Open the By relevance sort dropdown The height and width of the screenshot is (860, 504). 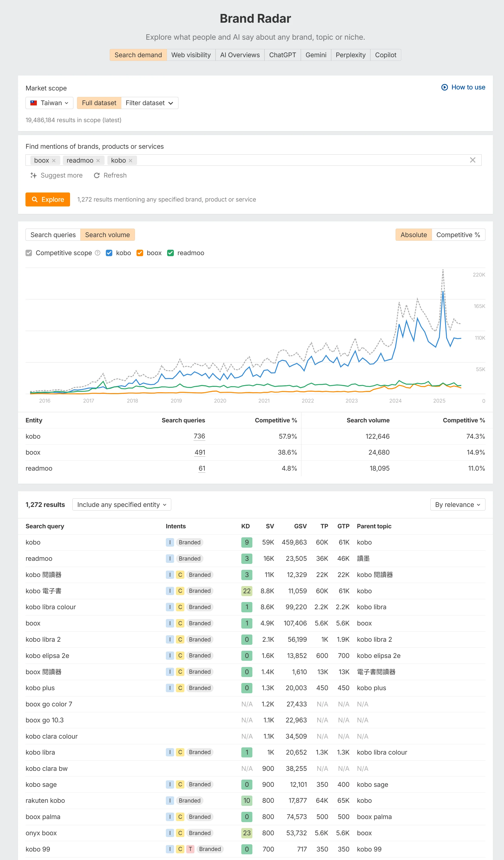tap(457, 505)
